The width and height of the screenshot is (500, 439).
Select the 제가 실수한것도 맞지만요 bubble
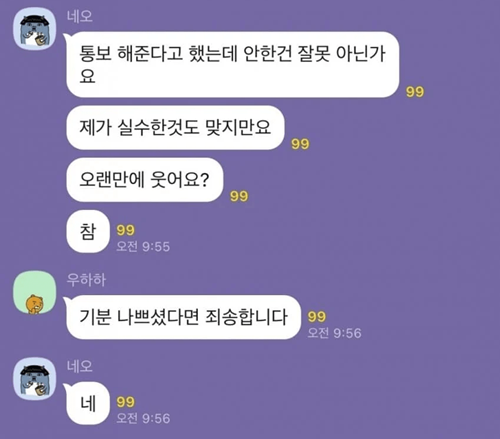click(175, 128)
